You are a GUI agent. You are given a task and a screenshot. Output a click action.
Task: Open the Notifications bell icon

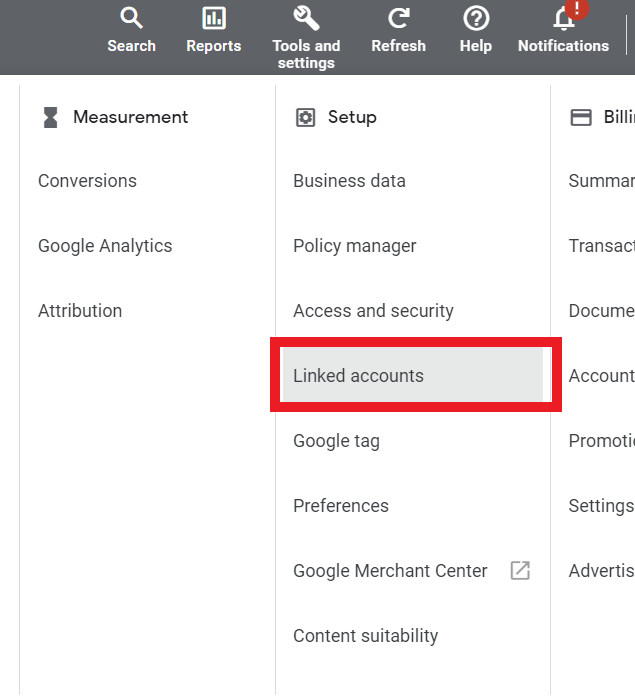pos(564,19)
